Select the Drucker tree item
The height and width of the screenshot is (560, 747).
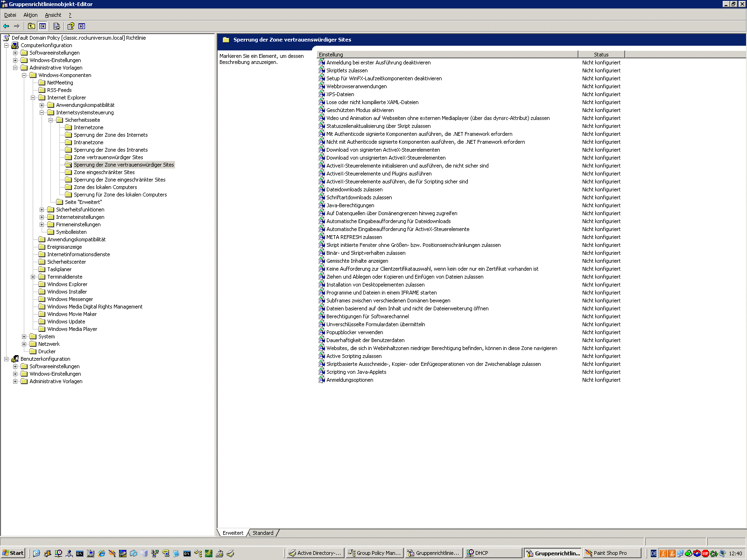click(x=47, y=351)
